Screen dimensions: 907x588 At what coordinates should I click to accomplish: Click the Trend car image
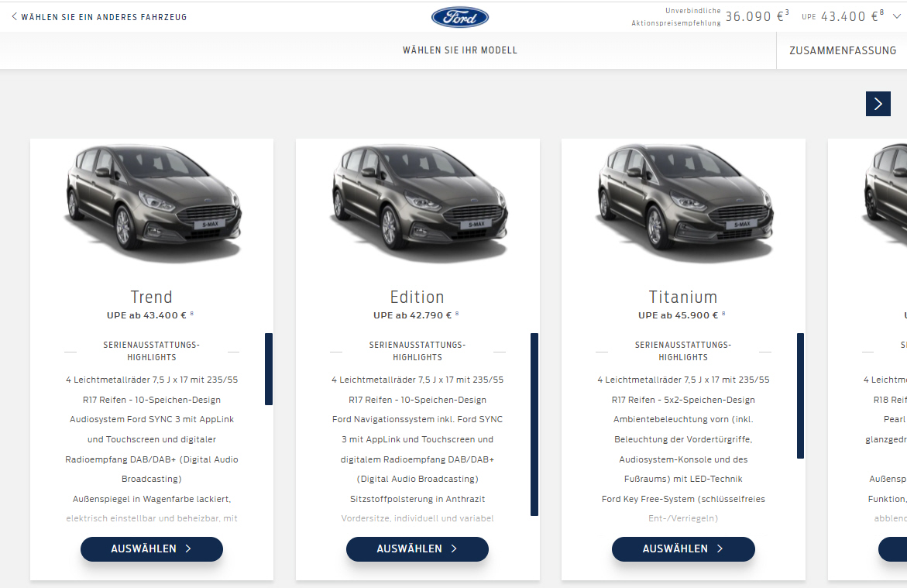tap(153, 202)
